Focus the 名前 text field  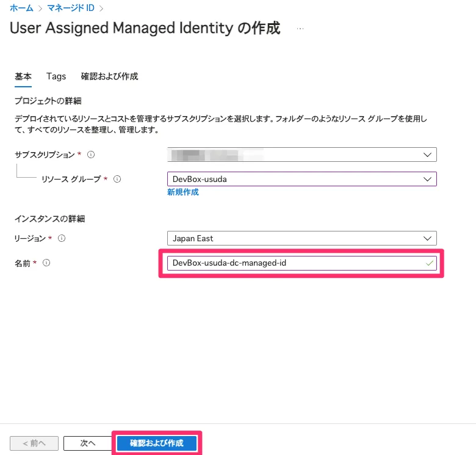pos(293,263)
